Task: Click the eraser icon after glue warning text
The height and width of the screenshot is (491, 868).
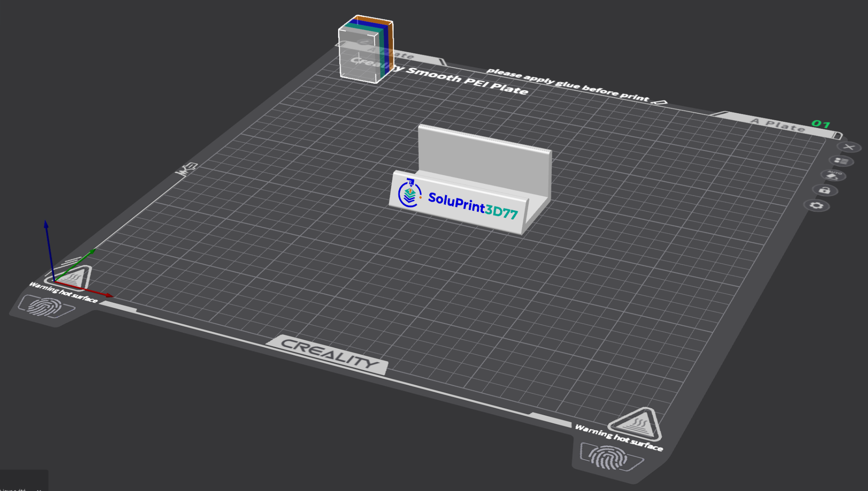Action: (x=660, y=102)
